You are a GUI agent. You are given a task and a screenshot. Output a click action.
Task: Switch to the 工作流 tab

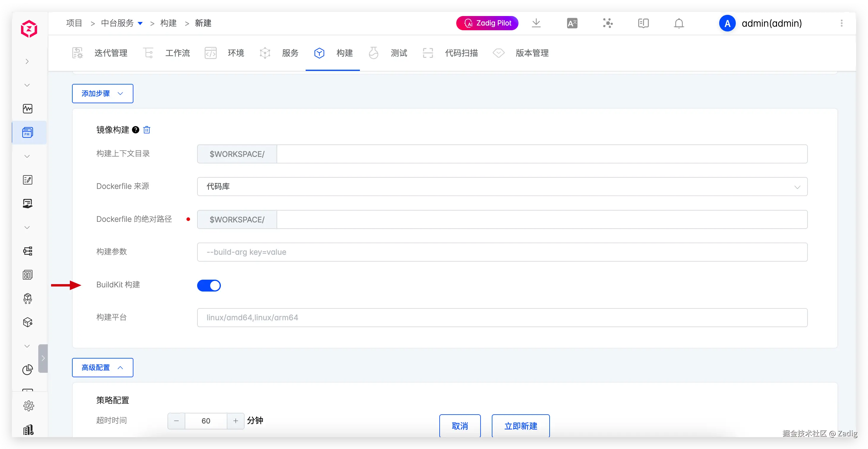click(177, 53)
